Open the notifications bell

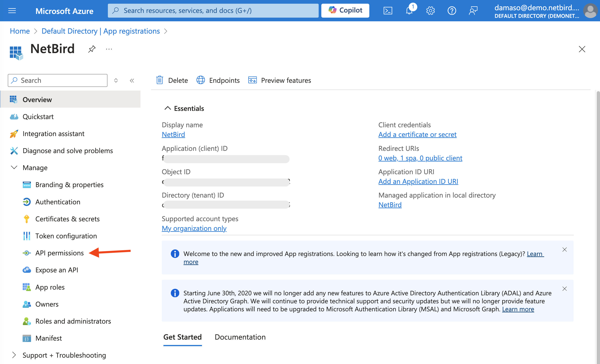409,10
